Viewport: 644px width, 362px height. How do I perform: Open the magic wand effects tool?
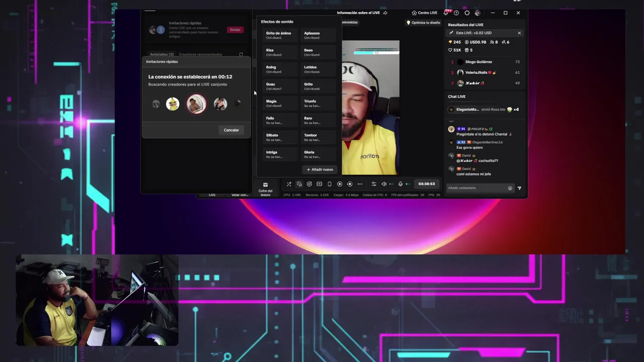click(289, 184)
